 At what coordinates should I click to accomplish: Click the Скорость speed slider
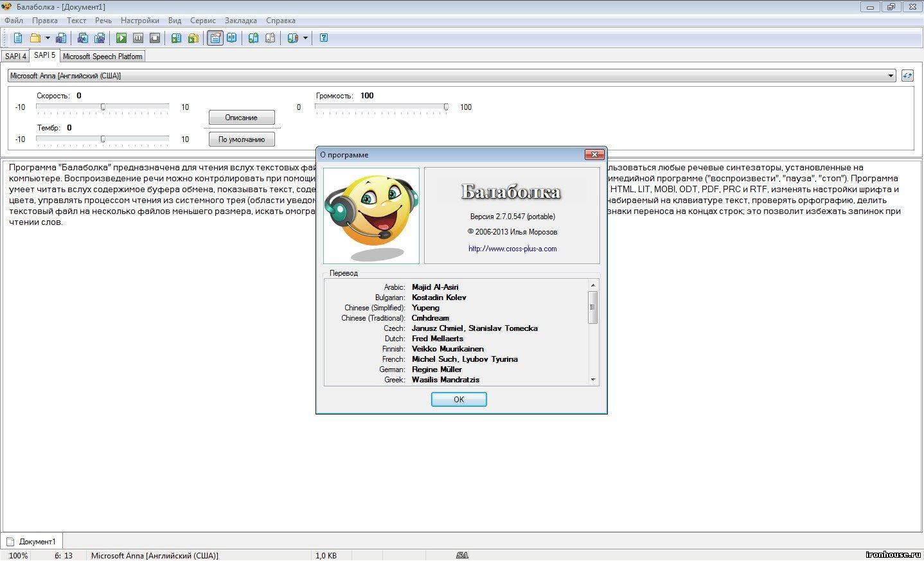103,107
